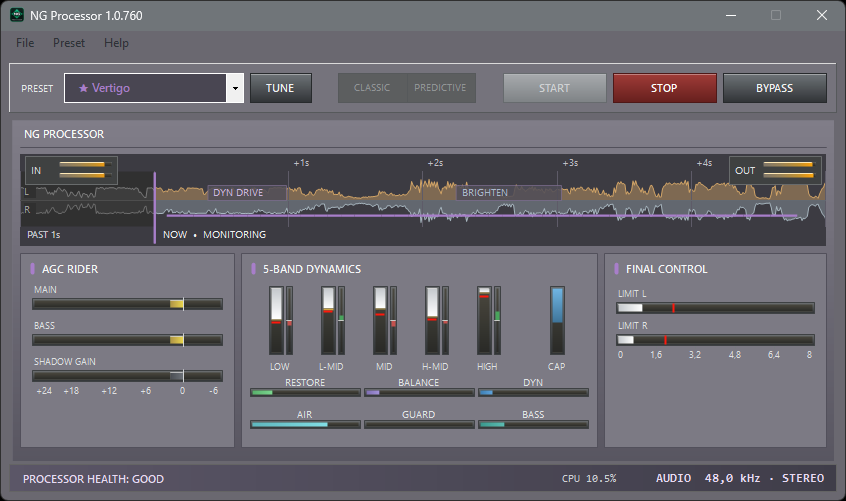Toggle the BYPASS button

click(775, 88)
